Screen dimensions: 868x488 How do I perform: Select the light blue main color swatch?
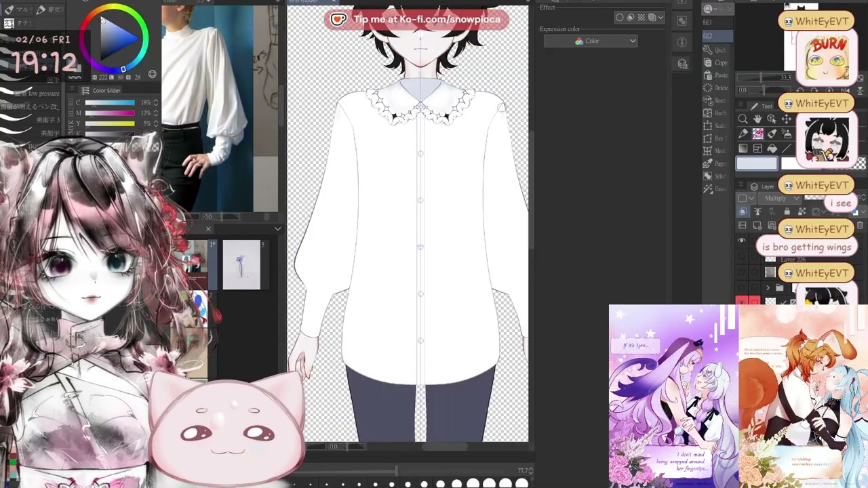tap(757, 163)
